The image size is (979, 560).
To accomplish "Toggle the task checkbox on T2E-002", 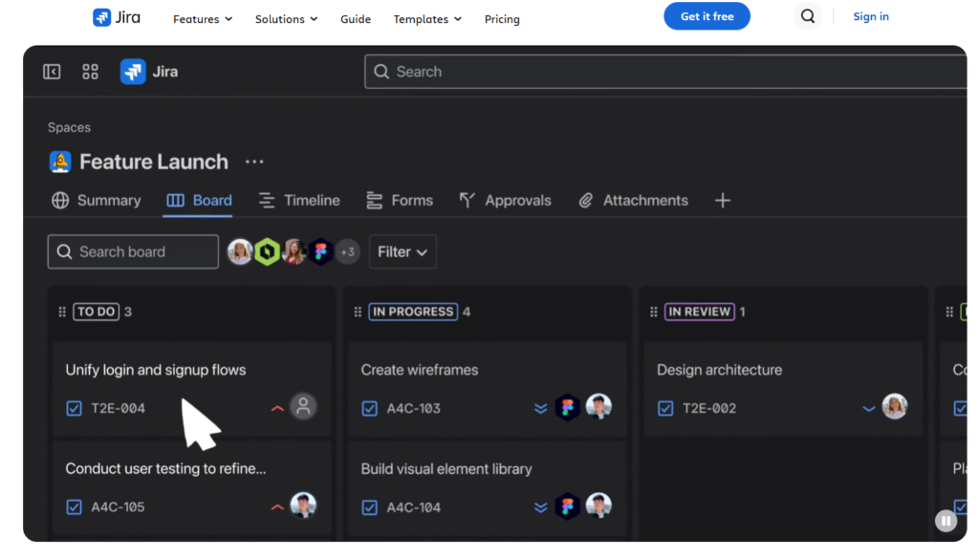I will coord(665,408).
